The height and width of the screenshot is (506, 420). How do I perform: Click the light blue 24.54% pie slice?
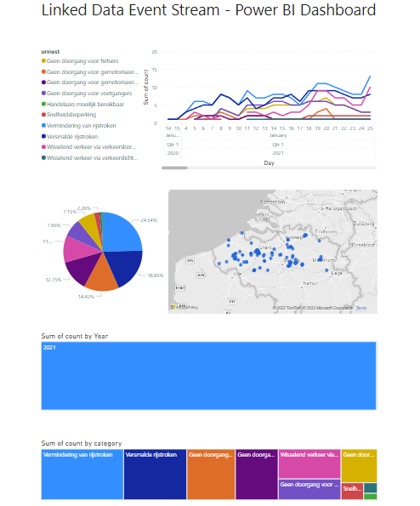point(121,234)
